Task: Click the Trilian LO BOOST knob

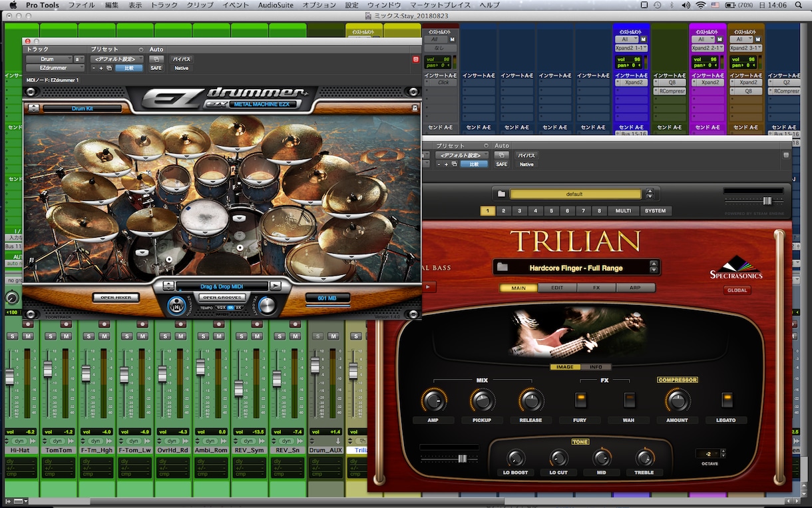Action: click(x=515, y=458)
